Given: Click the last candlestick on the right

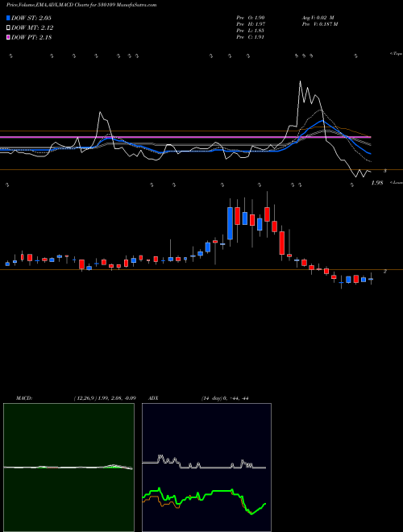Looking at the screenshot, I should pyautogui.click(x=371, y=279).
